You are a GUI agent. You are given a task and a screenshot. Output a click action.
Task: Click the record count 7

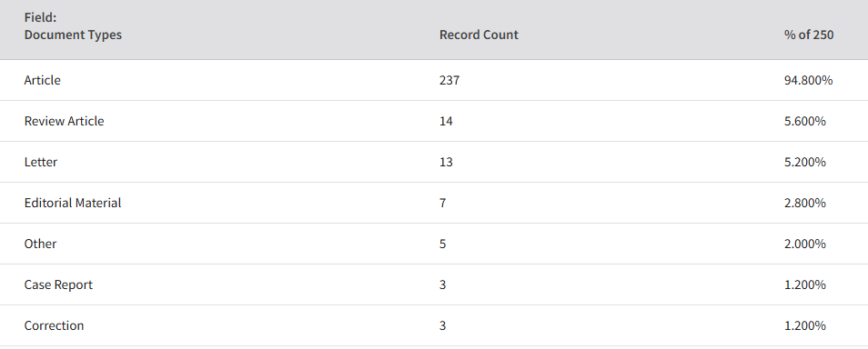point(443,203)
